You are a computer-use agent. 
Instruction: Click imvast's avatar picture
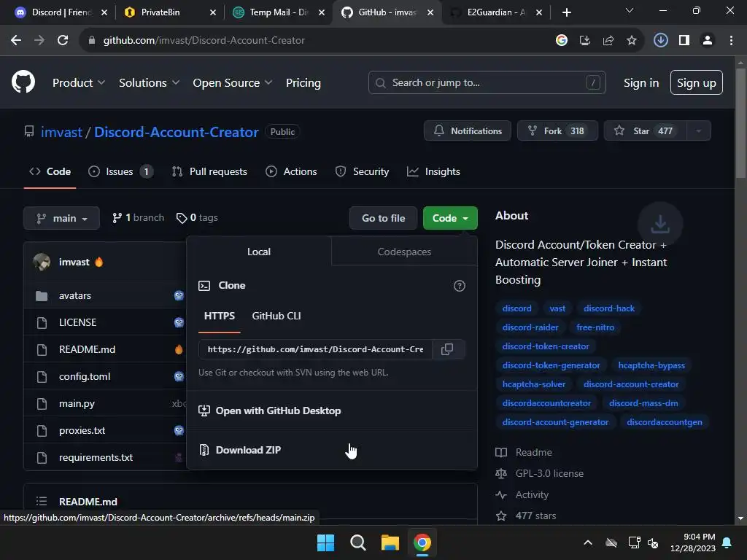(42, 262)
